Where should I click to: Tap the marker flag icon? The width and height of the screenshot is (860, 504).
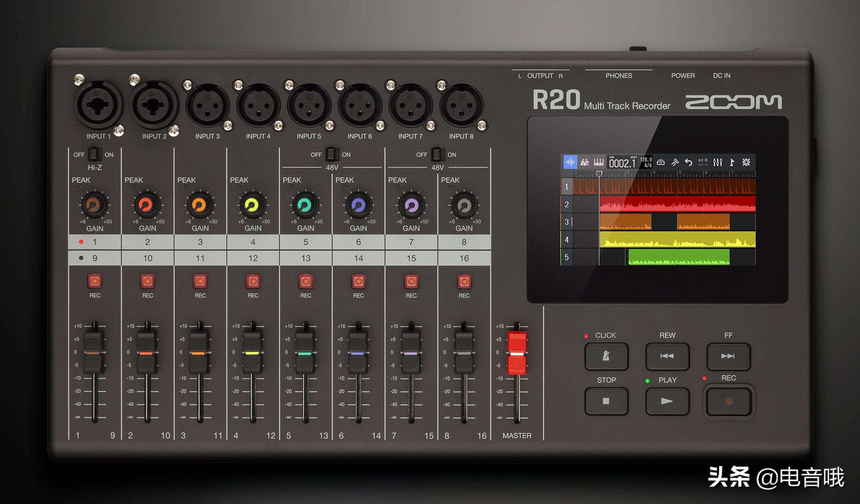click(x=732, y=162)
